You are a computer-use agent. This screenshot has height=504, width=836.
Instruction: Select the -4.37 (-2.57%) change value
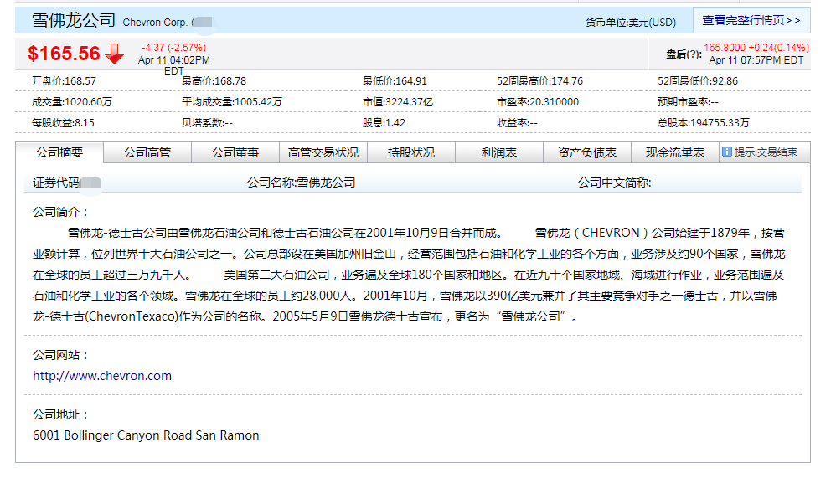pyautogui.click(x=173, y=48)
